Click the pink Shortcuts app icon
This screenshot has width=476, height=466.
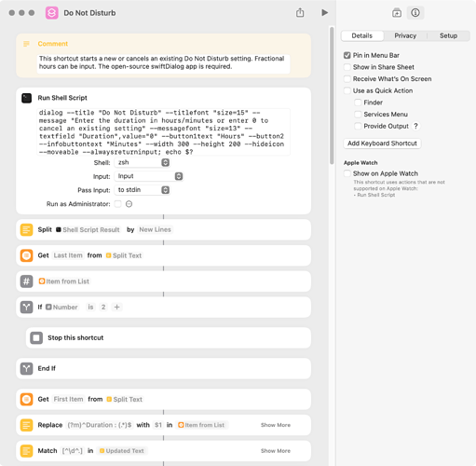(x=52, y=13)
